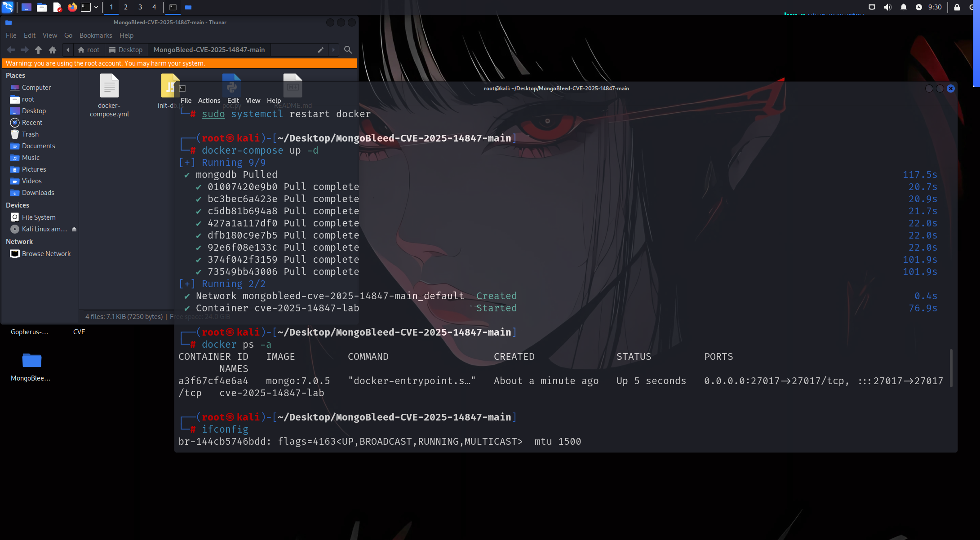Click the Desktop path bar button
This screenshot has height=540, width=980.
pyautogui.click(x=126, y=50)
